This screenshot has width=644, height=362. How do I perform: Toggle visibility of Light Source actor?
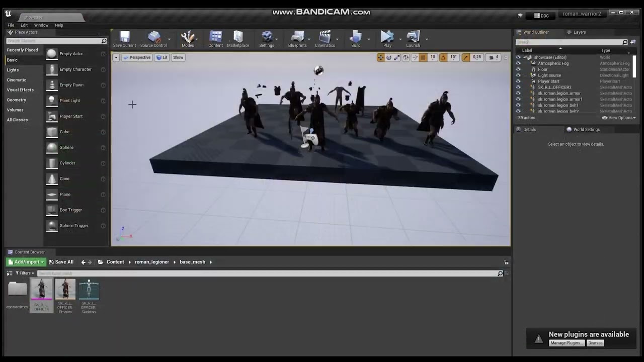[x=518, y=75]
